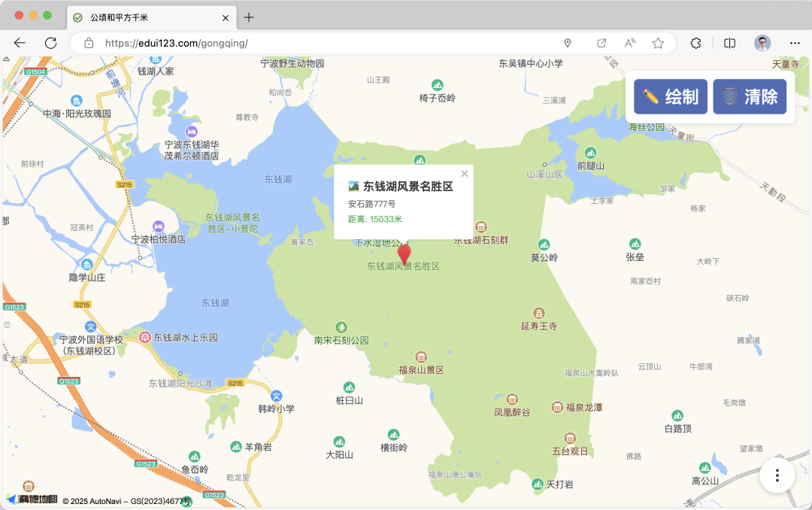Add page to favorites via the star icon
The height and width of the screenshot is (510, 812).
[x=657, y=43]
